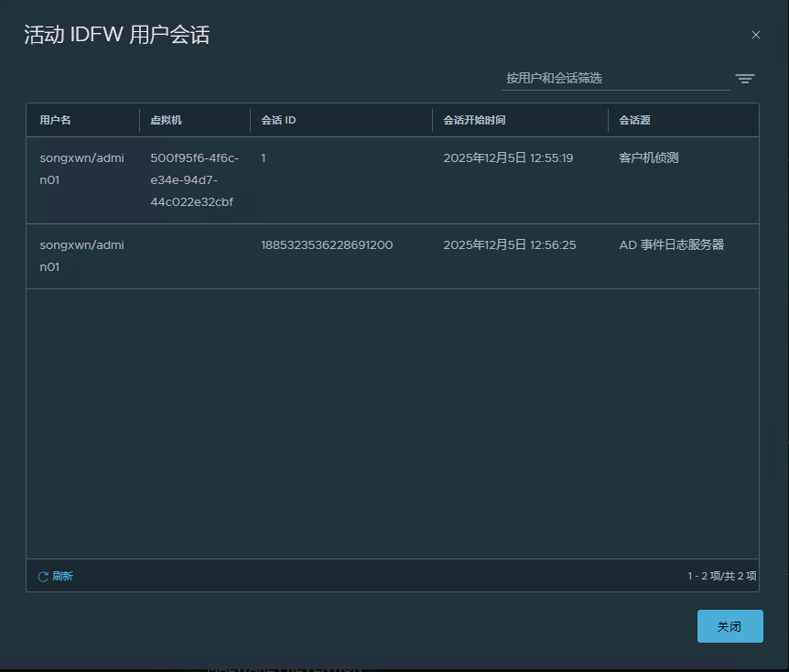The image size is (789, 672).
Task: Click the 客户机侦测 session source cell
Action: pyautogui.click(x=649, y=157)
